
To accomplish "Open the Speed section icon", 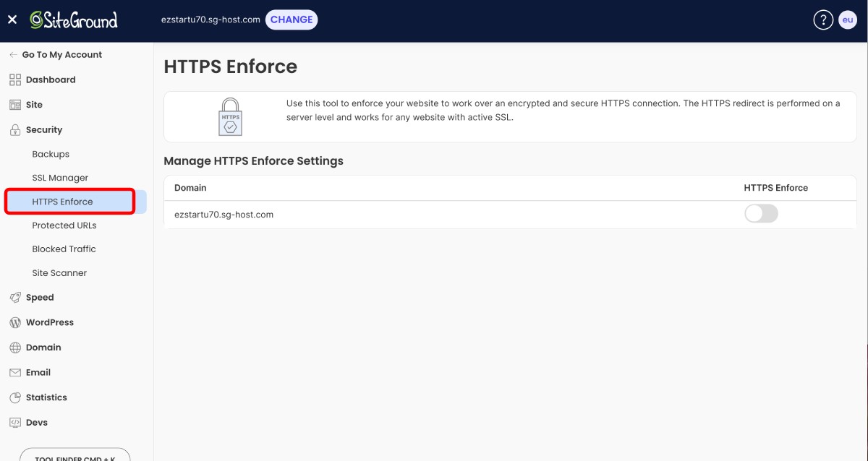I will [14, 297].
